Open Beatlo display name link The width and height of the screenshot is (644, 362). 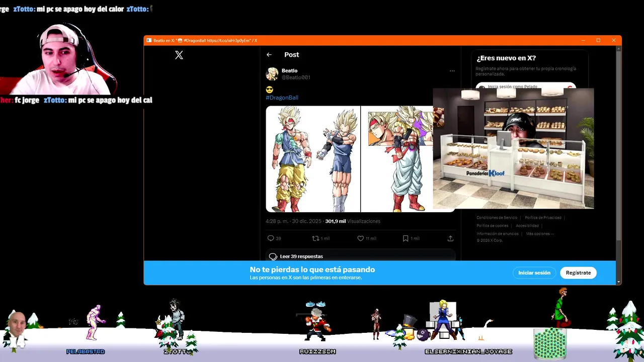pos(289,71)
